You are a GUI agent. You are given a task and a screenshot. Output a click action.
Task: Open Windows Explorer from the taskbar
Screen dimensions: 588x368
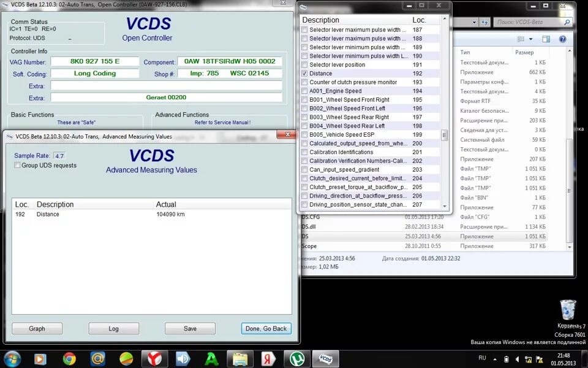pos(240,359)
